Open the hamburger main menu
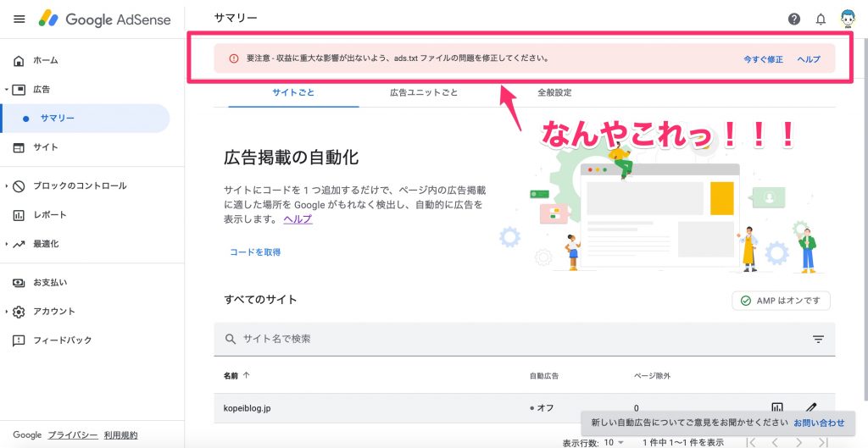This screenshot has width=868, height=448. point(19,19)
